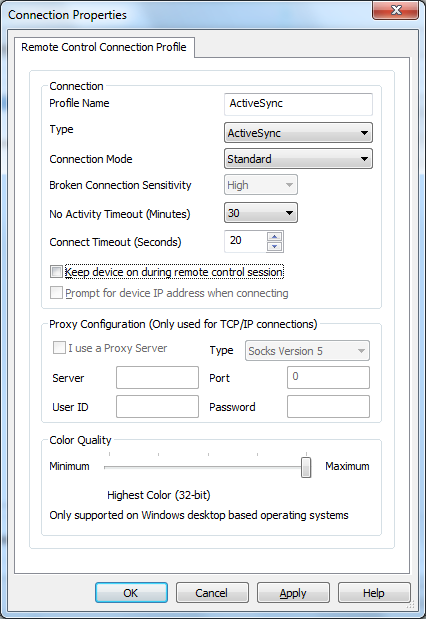Click the Cancel button
The height and width of the screenshot is (619, 426).
212,593
